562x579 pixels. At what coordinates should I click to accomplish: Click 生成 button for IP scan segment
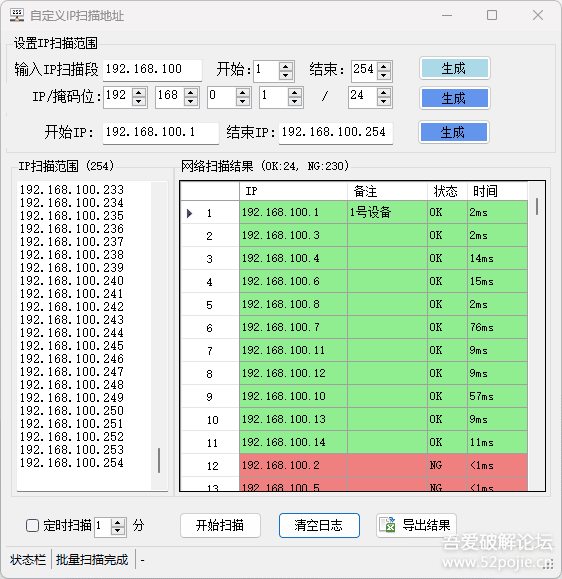click(x=455, y=68)
